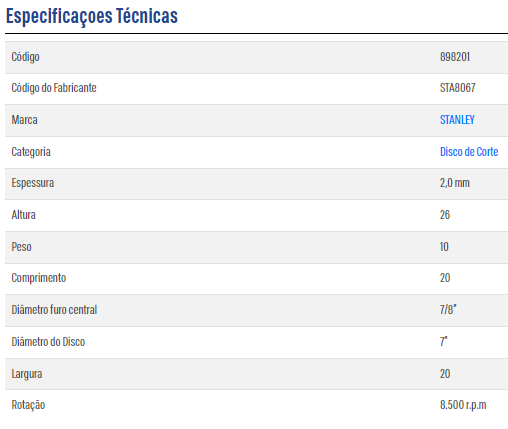This screenshot has height=429, width=508.
Task: Click the Espessura value 2,0 mm
Action: point(455,183)
